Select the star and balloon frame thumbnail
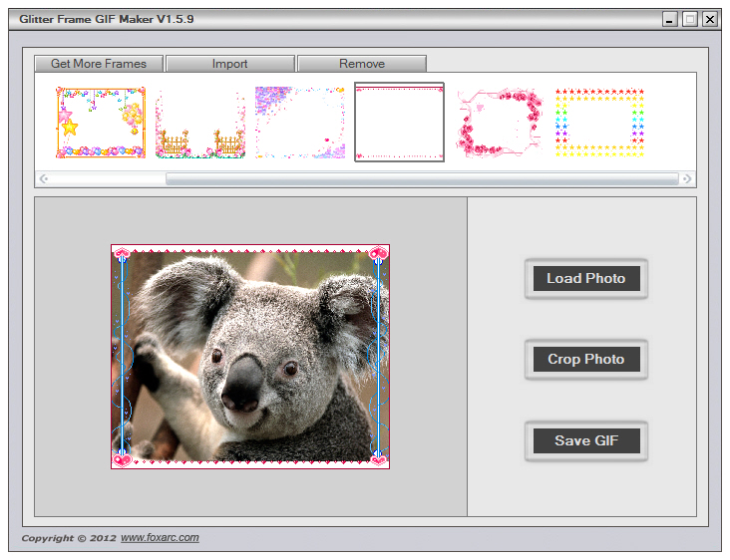Screen dimensions: 730x560 click(x=101, y=123)
